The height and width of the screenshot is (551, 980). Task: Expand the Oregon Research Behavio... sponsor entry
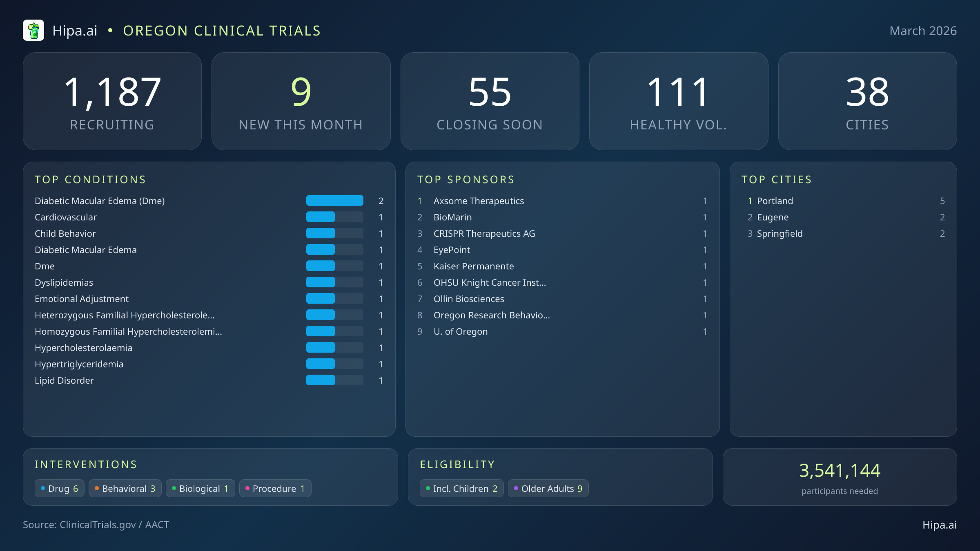point(492,315)
